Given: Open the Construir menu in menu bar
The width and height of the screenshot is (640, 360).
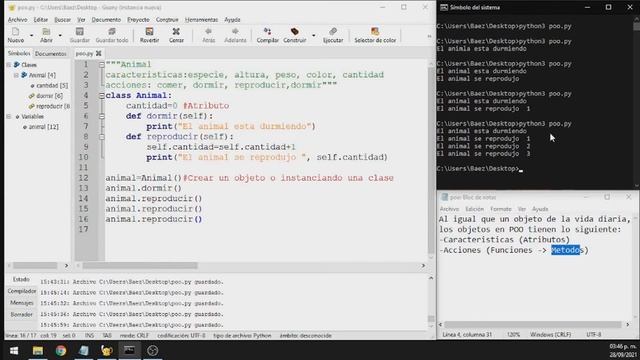Looking at the screenshot, I should click(x=167, y=20).
